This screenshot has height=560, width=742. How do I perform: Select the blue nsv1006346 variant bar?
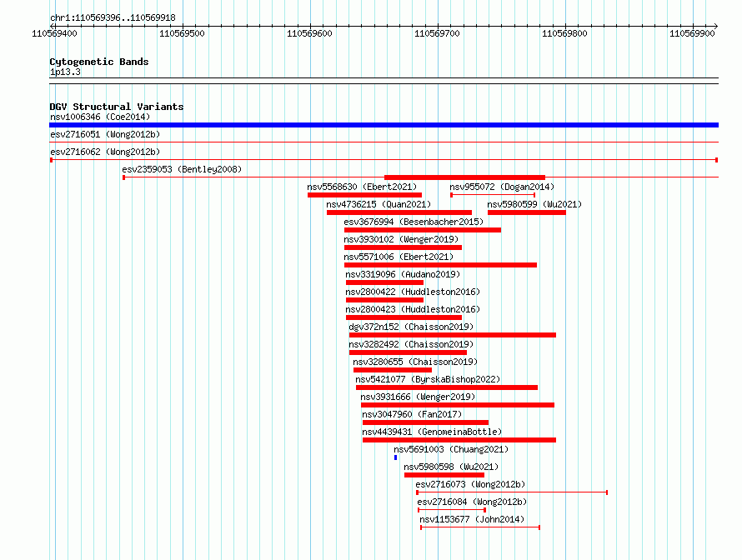384,125
